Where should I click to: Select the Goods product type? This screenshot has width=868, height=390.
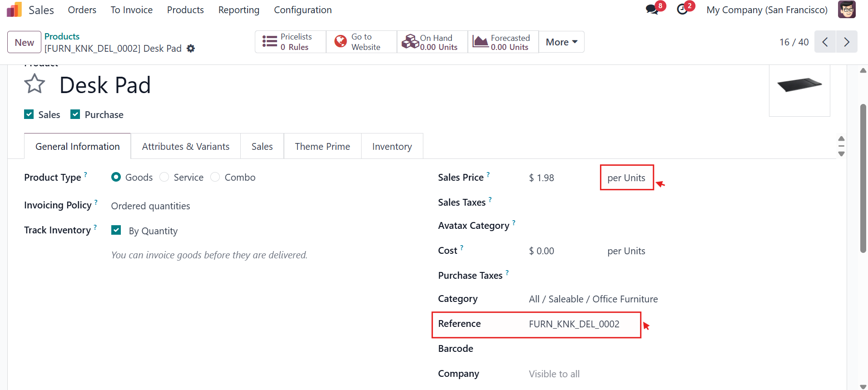click(x=116, y=177)
